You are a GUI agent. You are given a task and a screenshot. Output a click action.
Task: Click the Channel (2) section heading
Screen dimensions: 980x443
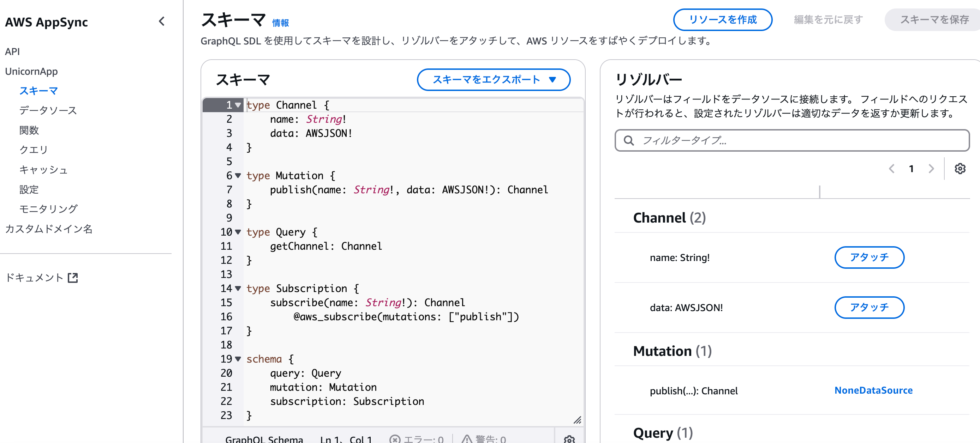[670, 218]
